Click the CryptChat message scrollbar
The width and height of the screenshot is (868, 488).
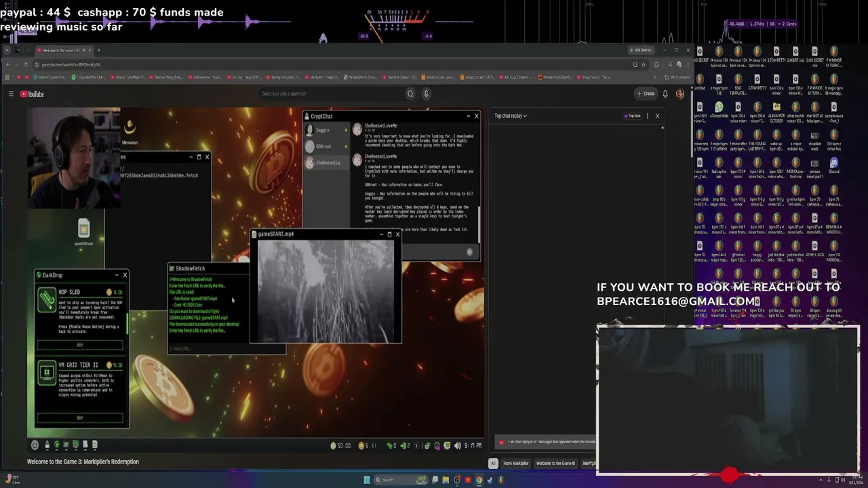(479, 224)
